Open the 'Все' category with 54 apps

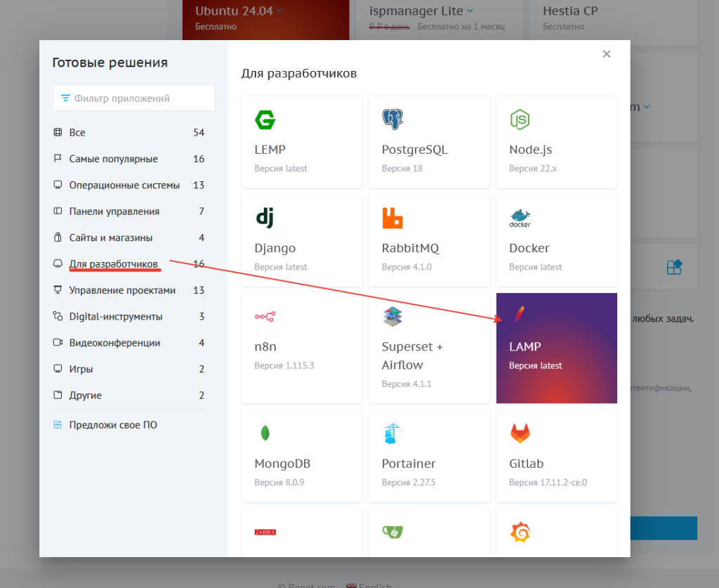(77, 133)
